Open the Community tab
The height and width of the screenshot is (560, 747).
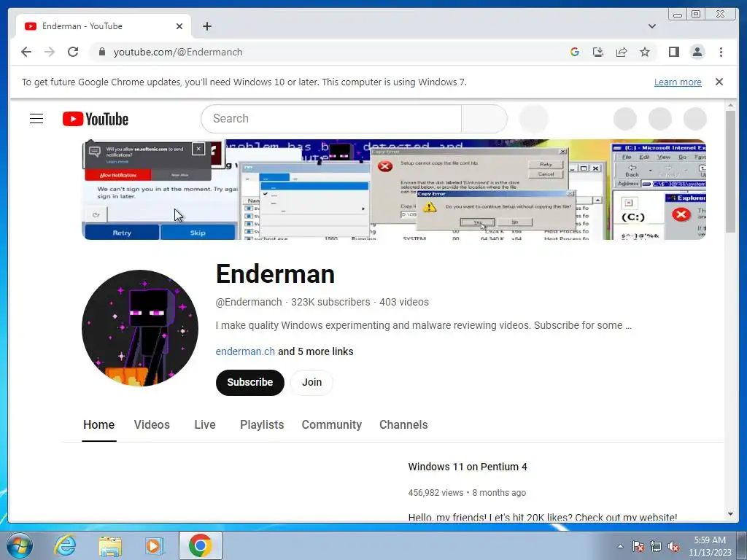click(332, 425)
